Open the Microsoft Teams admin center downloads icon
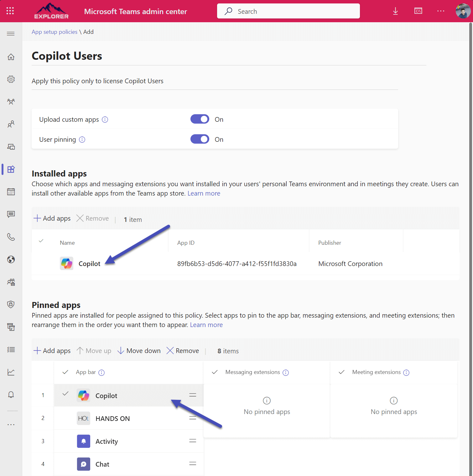 [x=395, y=11]
